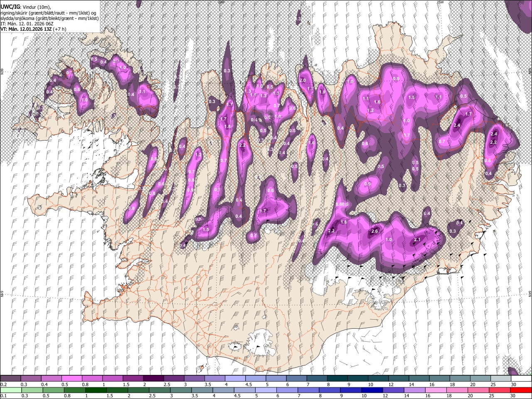Pick the bright pink 0.5–0.8 snow legend swatch
Viewport: 532px width, 399px height.
point(71,379)
